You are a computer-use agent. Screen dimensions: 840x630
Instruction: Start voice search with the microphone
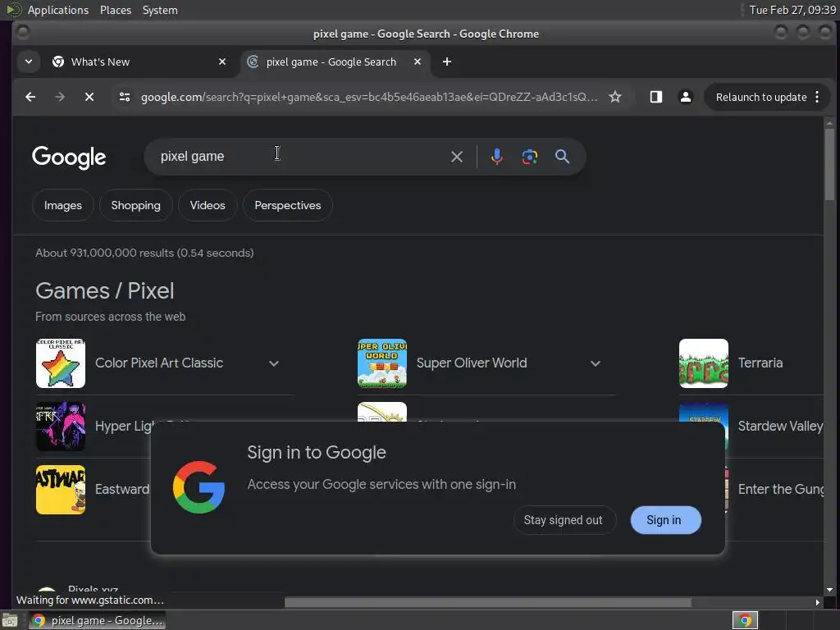[x=496, y=157]
